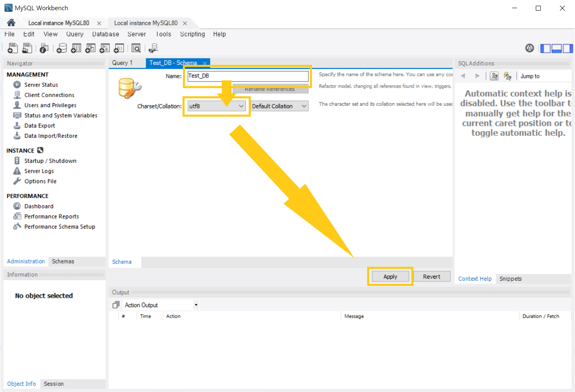Select the first Local instance MySQL80 tab

59,23
